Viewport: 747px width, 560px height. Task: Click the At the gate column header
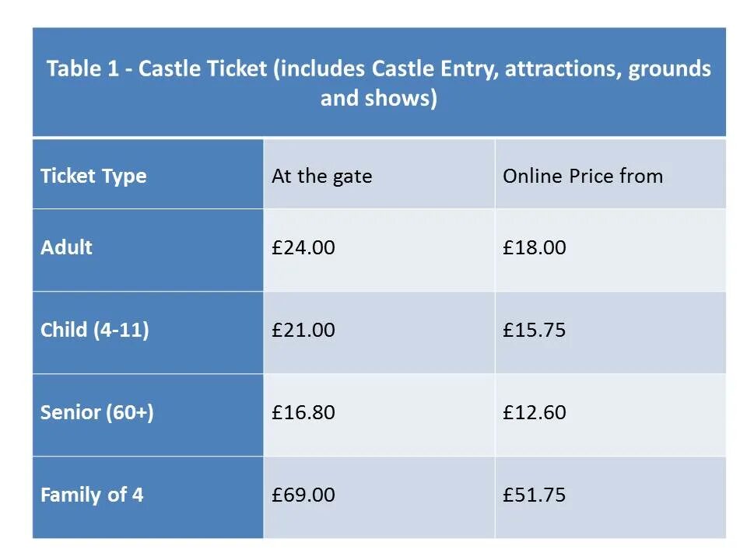(x=321, y=176)
